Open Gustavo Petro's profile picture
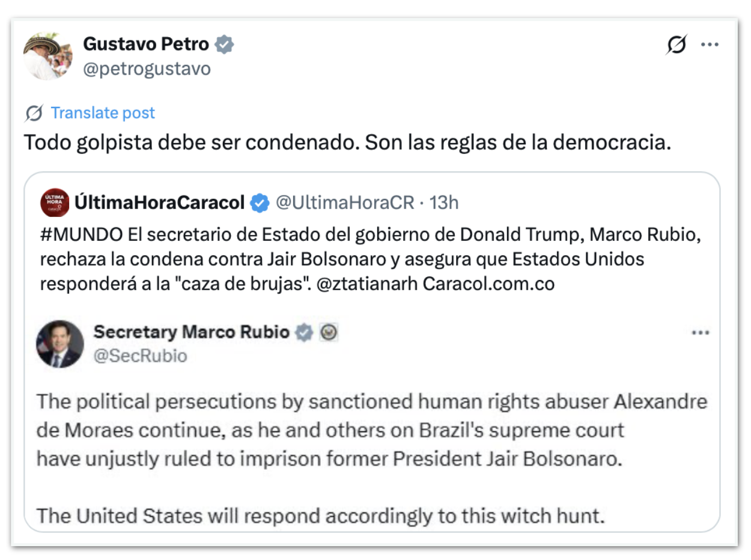Image resolution: width=751 pixels, height=560 pixels. 47,56
